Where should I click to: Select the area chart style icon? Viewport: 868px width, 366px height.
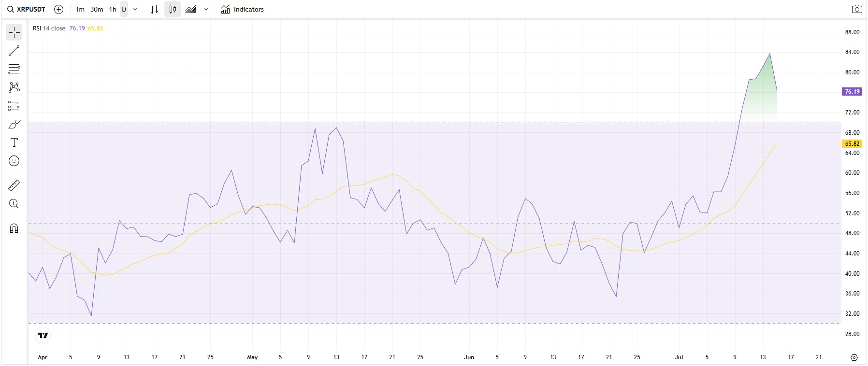point(191,9)
